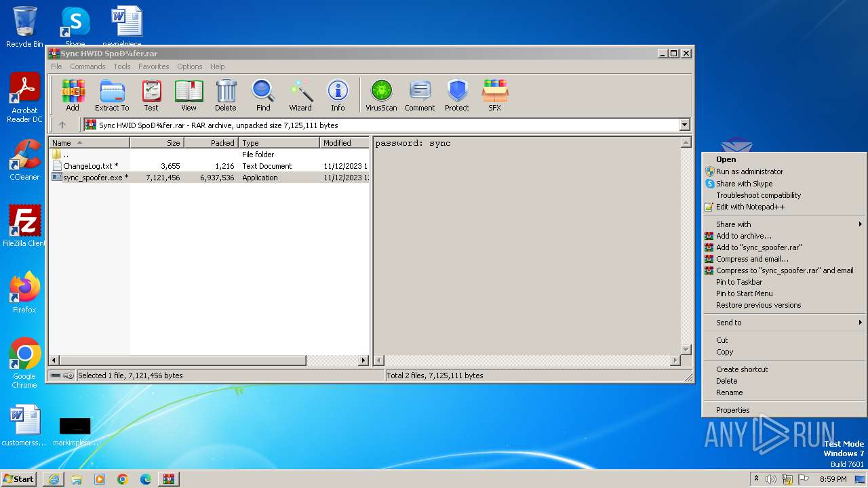This screenshot has height=488, width=868.
Task: Open FileZilla Client desktop shortcut
Action: point(24,226)
